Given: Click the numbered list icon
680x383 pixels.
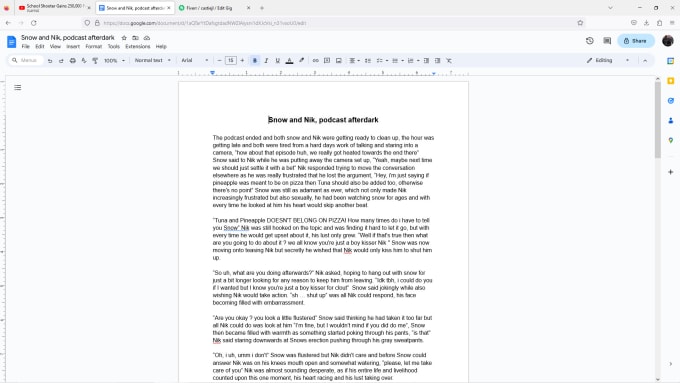Looking at the screenshot, I should (x=410, y=61).
